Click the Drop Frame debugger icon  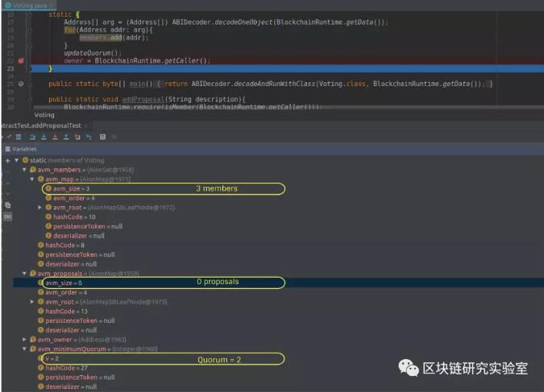(x=77, y=137)
